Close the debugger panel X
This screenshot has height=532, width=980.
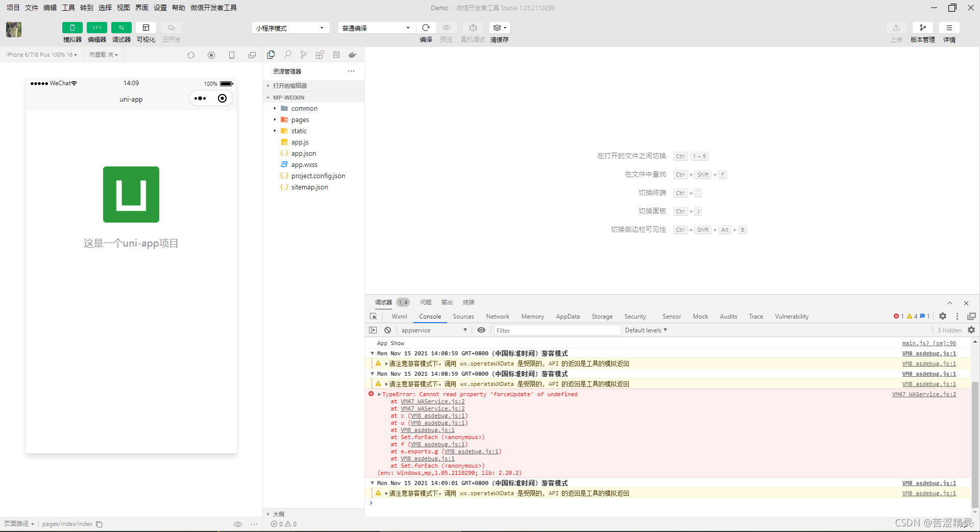(x=966, y=303)
